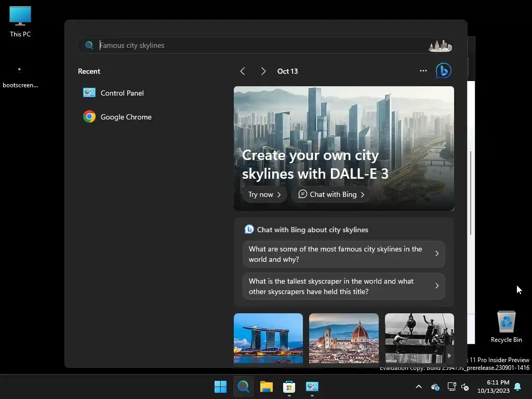Click the Oct 13 date label
Viewport: 532px width, 399px height.
[x=287, y=71]
